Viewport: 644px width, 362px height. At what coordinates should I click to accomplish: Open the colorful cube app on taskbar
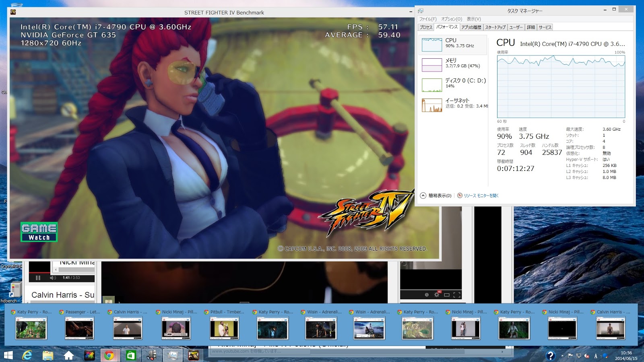[89, 355]
